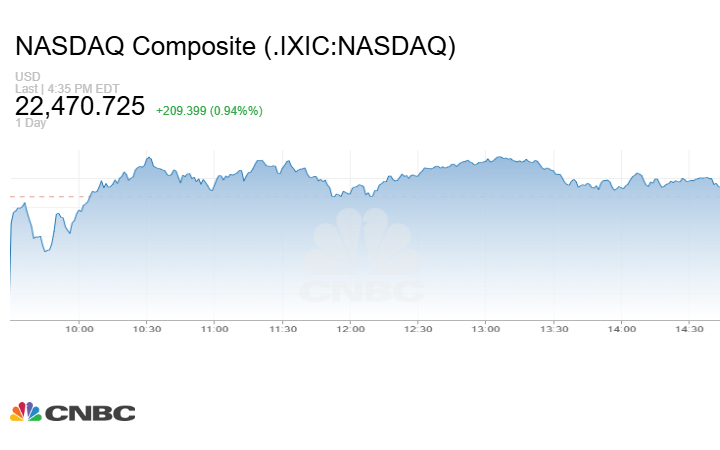The width and height of the screenshot is (720, 450).
Task: Click the 14:30 time axis label
Action: point(690,328)
